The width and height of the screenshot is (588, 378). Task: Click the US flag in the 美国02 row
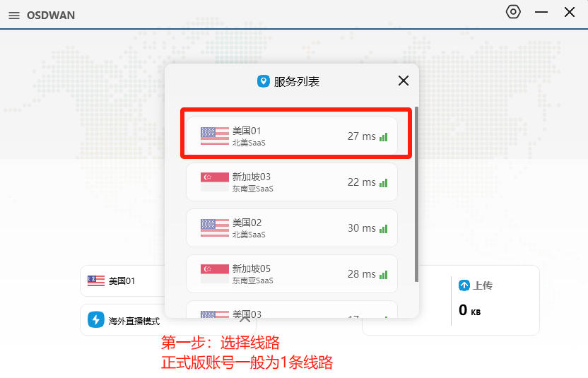click(215, 228)
